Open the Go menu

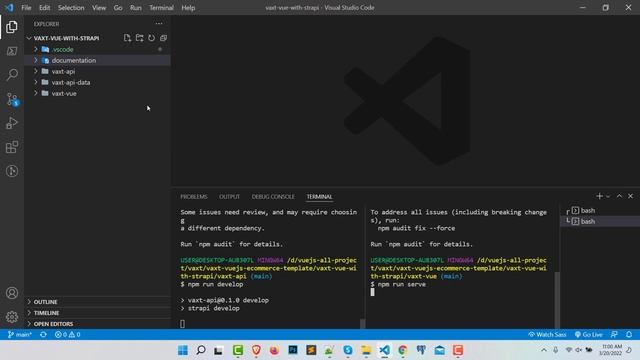[x=118, y=8]
